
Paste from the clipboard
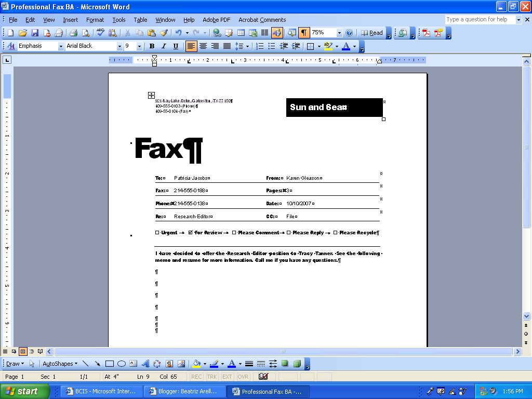point(152,33)
